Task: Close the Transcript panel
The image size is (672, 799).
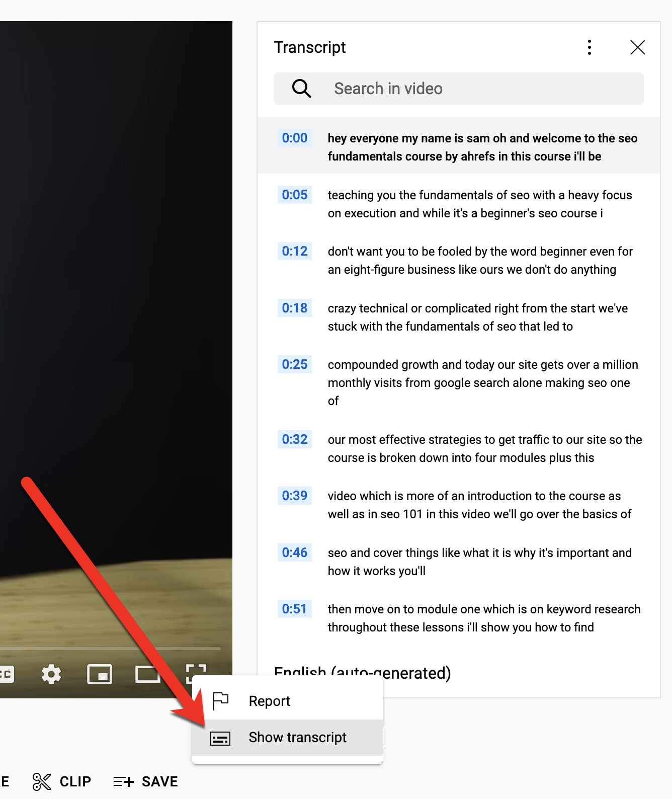Action: [637, 47]
